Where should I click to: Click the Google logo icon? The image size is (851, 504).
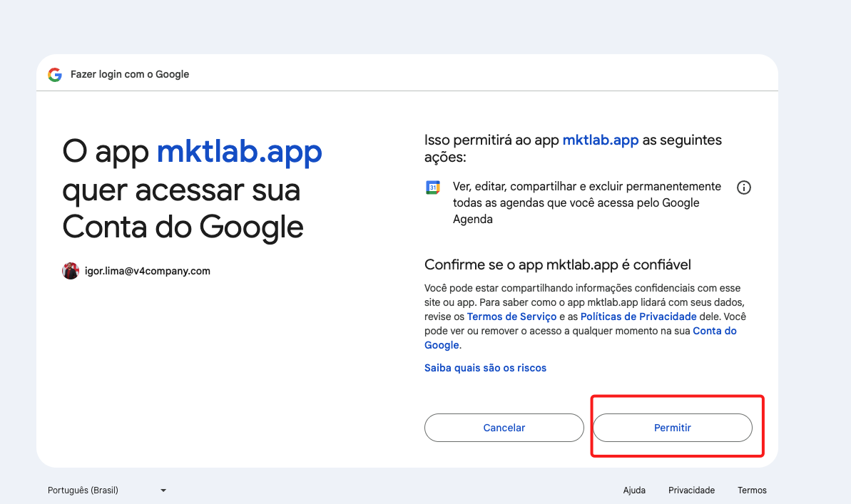point(55,74)
